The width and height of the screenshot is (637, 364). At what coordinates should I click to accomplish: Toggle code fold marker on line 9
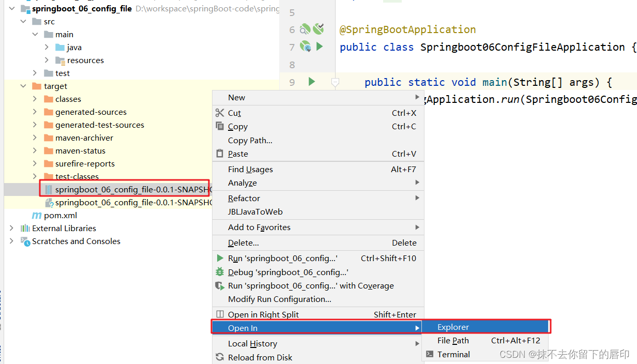coord(335,82)
